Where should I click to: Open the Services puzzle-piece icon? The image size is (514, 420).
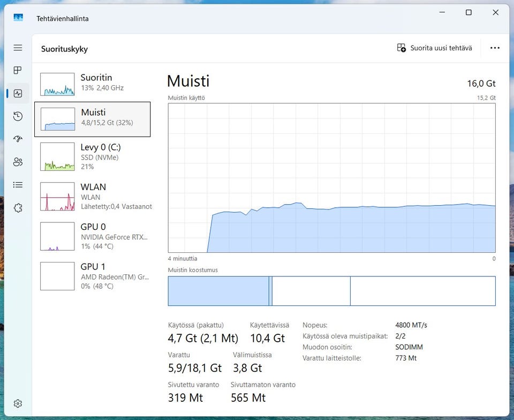(18, 208)
